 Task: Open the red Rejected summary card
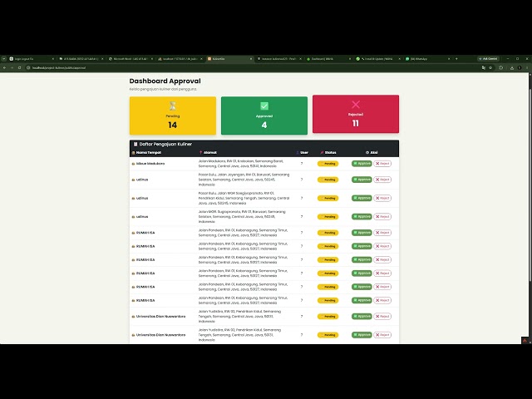click(356, 114)
